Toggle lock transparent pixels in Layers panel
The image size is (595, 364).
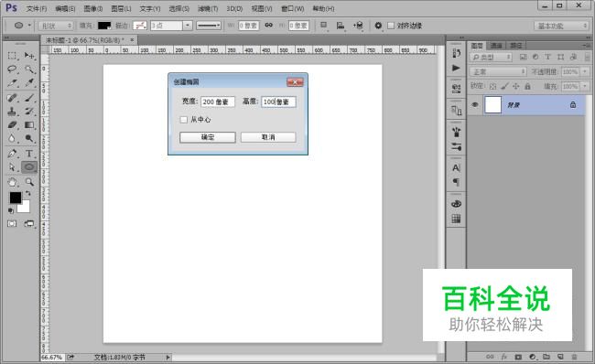(x=492, y=87)
